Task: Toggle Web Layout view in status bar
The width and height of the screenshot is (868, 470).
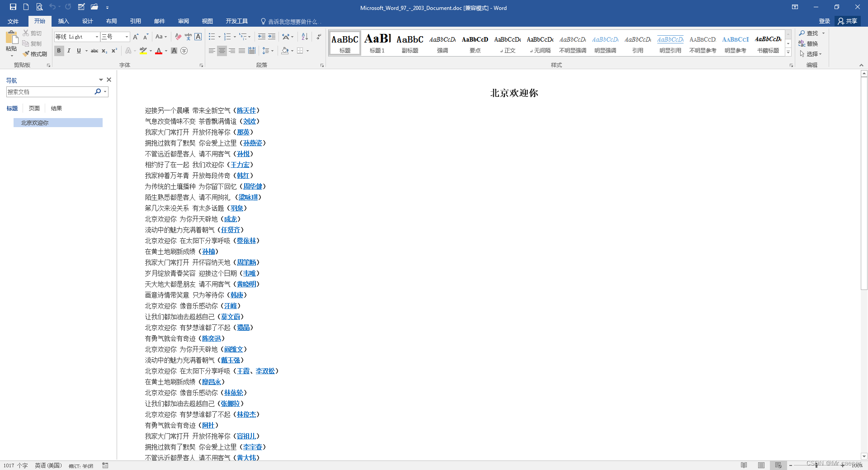Action: coord(778,465)
